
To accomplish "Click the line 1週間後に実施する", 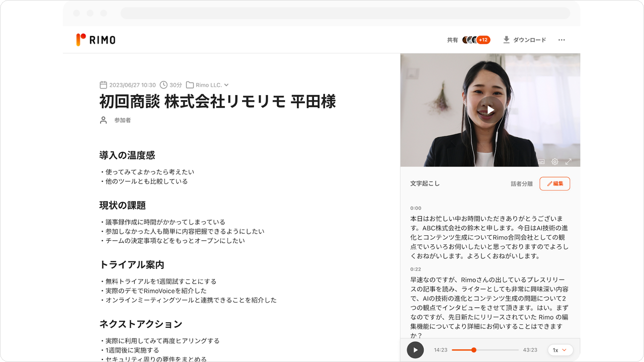I will 129,350.
